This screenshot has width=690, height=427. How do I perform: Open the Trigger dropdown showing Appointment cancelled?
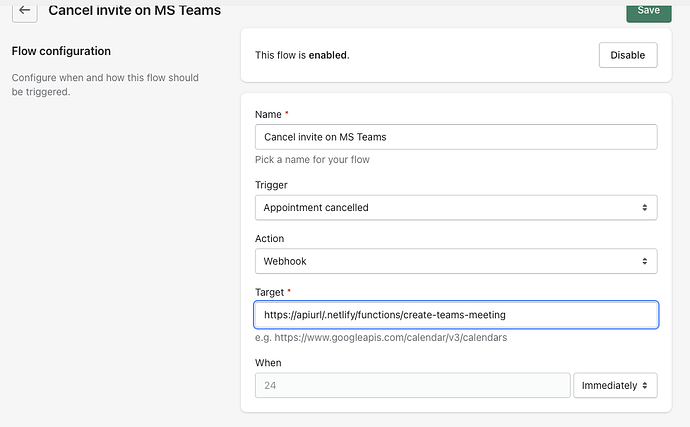(456, 207)
